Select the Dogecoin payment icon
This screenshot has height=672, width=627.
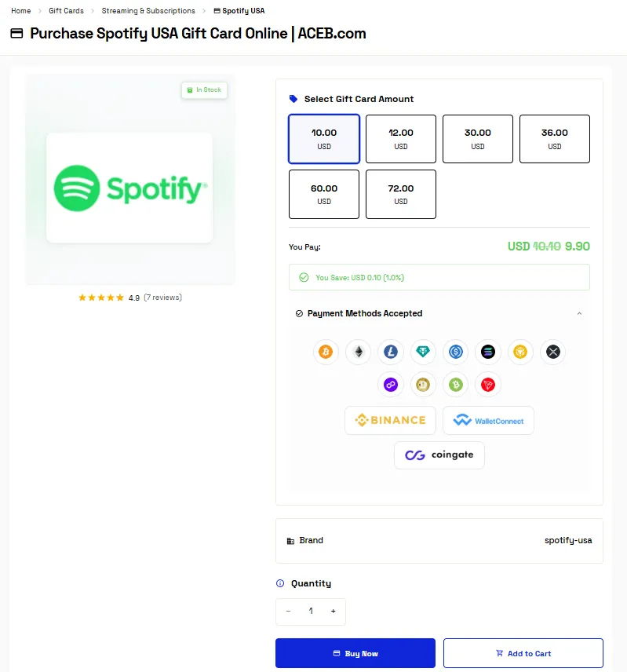click(x=423, y=385)
